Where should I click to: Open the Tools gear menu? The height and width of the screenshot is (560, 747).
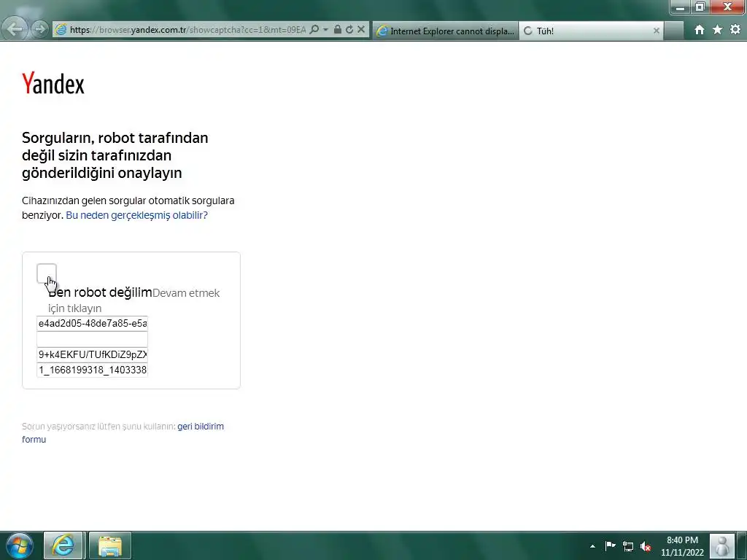tap(735, 29)
